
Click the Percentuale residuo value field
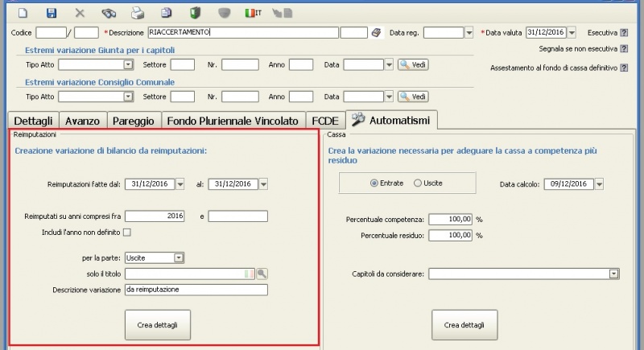click(x=450, y=236)
